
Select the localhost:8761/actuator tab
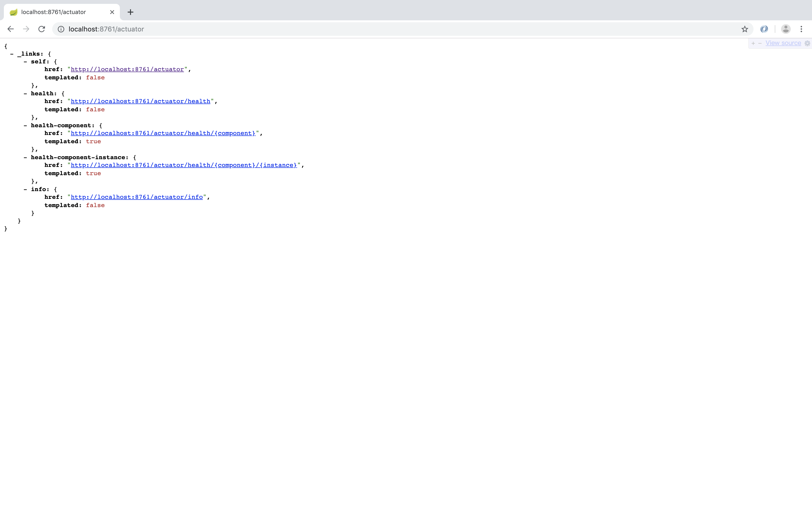tap(62, 12)
